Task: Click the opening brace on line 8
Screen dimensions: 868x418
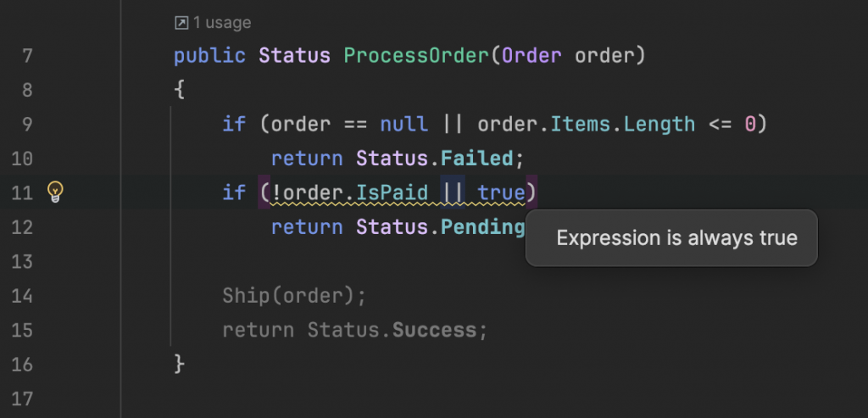Action: click(x=179, y=90)
